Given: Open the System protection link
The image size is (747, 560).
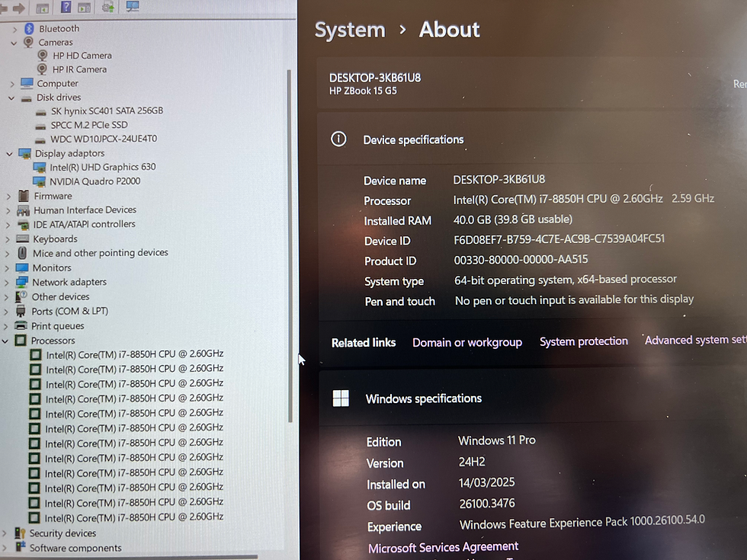Looking at the screenshot, I should pos(584,341).
